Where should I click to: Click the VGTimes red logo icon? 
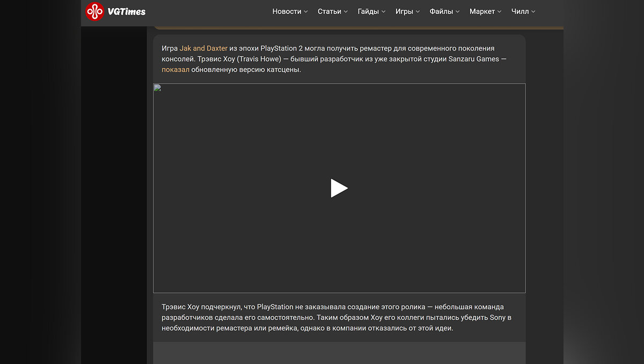[95, 11]
